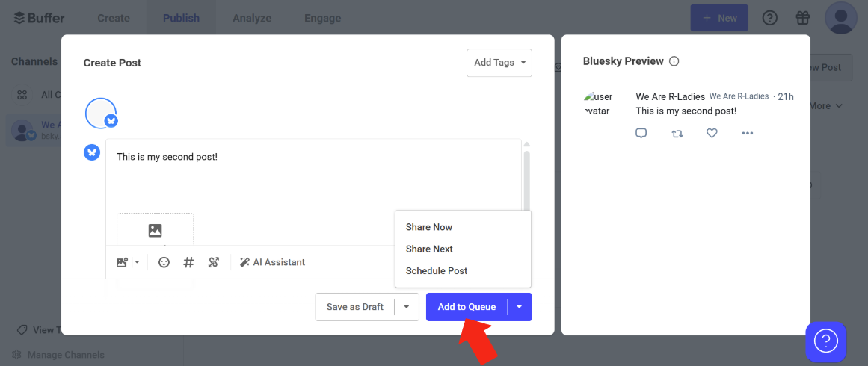This screenshot has width=868, height=366.
Task: Open the AI Assistant tool
Action: 272,263
